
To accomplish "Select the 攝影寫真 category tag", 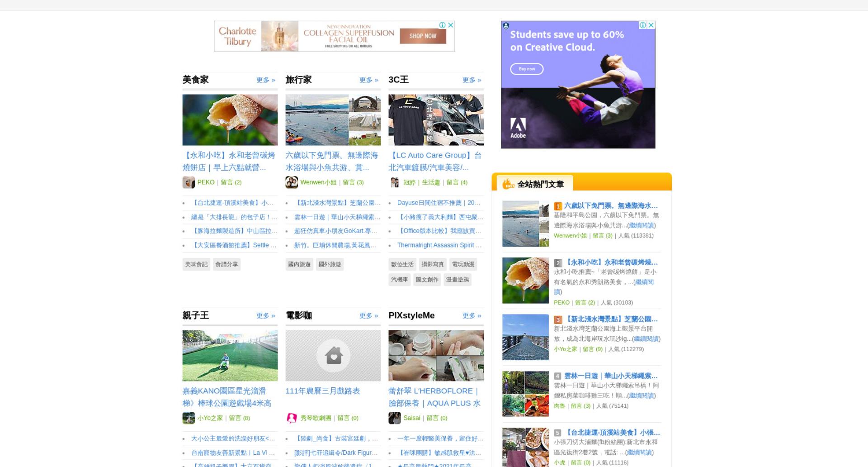I will click(433, 264).
